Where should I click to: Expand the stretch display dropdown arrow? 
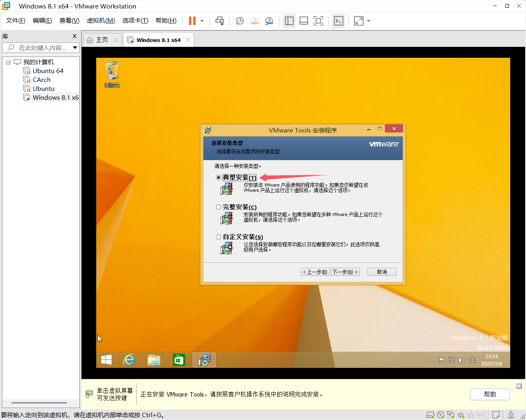[369, 21]
